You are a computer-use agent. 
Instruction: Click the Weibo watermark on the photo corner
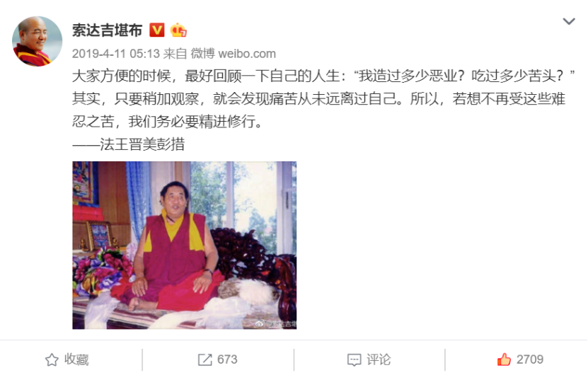click(276, 324)
